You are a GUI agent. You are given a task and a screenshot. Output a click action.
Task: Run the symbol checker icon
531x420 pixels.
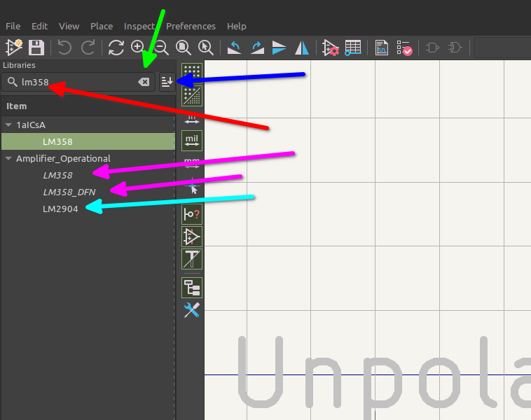click(x=404, y=48)
